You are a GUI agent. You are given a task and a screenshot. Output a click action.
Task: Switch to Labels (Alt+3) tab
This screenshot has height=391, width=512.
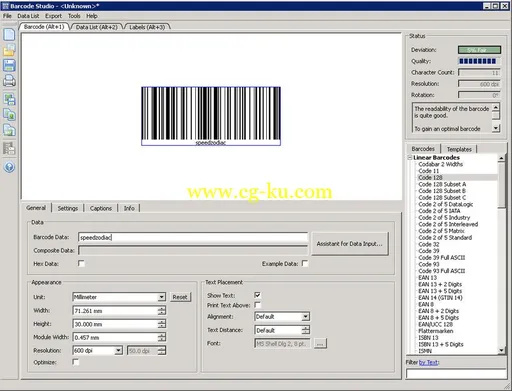(x=147, y=27)
